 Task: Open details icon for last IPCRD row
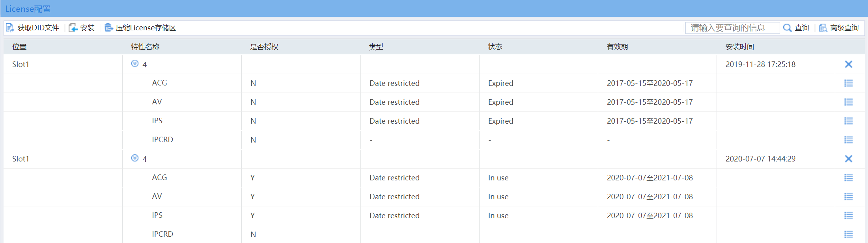(848, 234)
